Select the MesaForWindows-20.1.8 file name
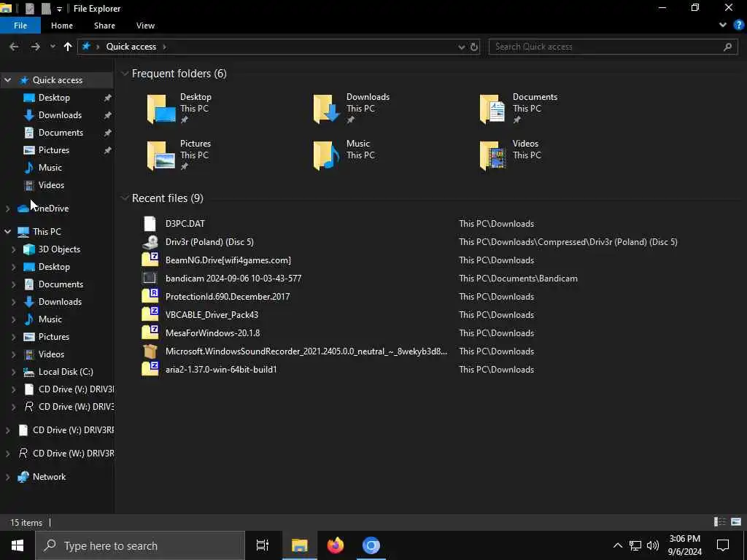 click(212, 332)
